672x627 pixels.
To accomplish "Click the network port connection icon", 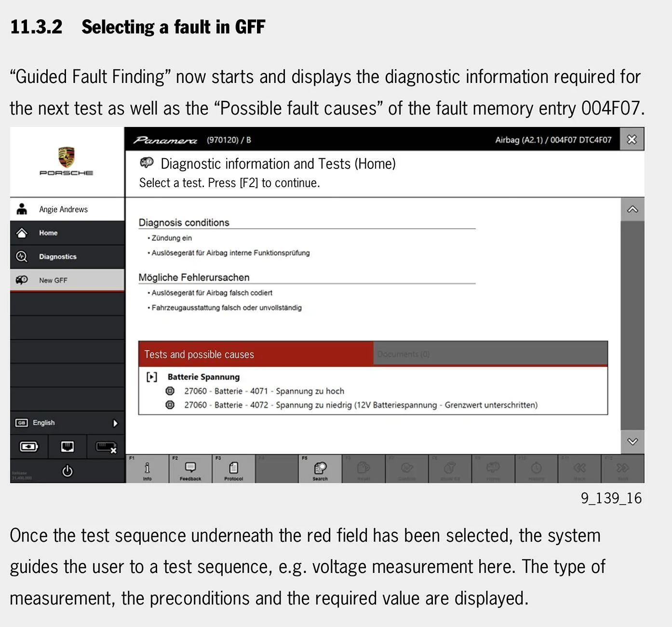I will click(67, 447).
